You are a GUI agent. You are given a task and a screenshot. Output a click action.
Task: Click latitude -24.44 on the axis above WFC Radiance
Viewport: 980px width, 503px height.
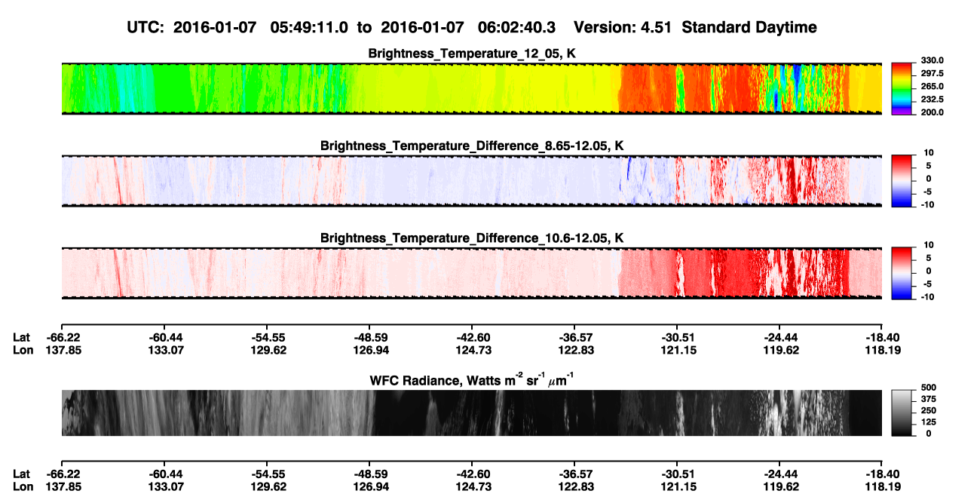pos(780,337)
